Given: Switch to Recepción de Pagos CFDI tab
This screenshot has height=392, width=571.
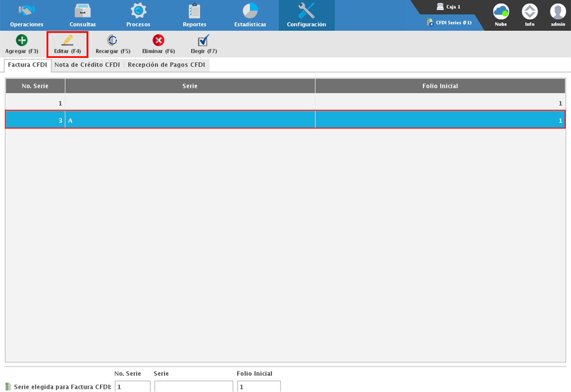Looking at the screenshot, I should [166, 65].
